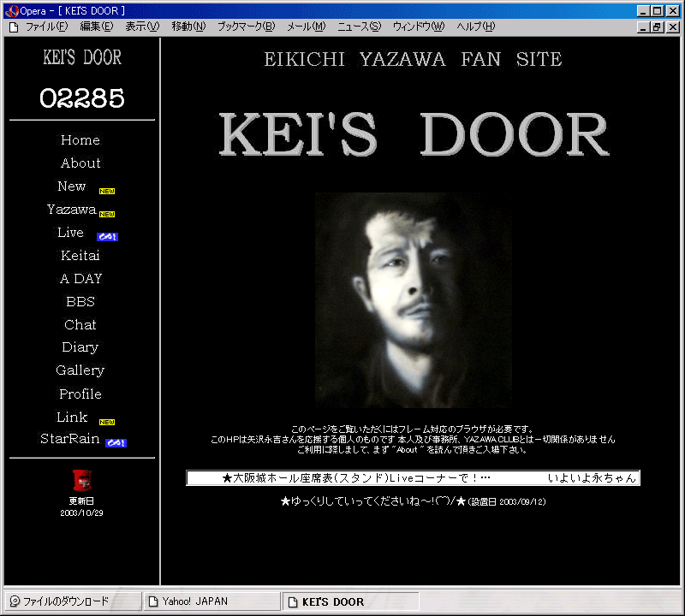Open the Link page in the sidebar
Screen dimensions: 685x616
pos(72,418)
